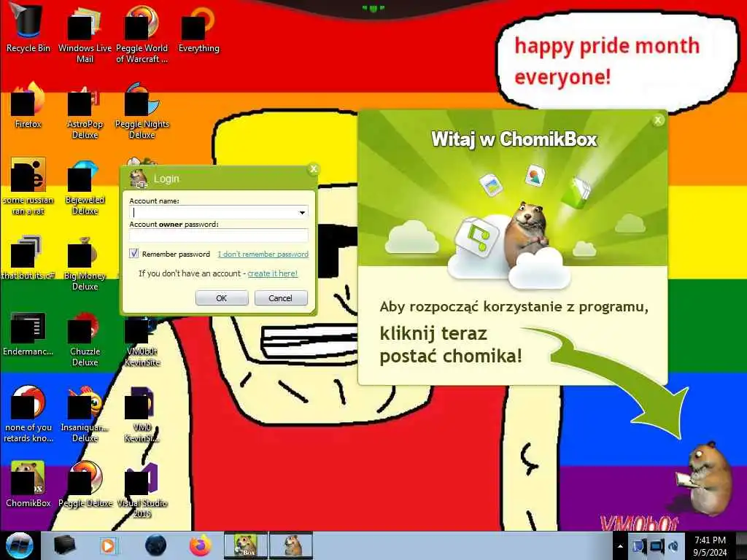
Task: Select Insaniquarium Deluxe desktop icon
Action: [x=85, y=413]
